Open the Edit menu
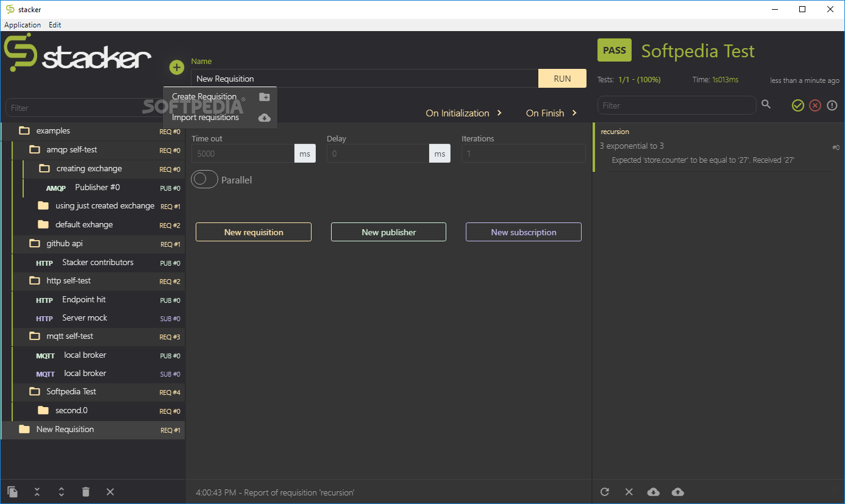This screenshot has height=504, width=845. [55, 25]
